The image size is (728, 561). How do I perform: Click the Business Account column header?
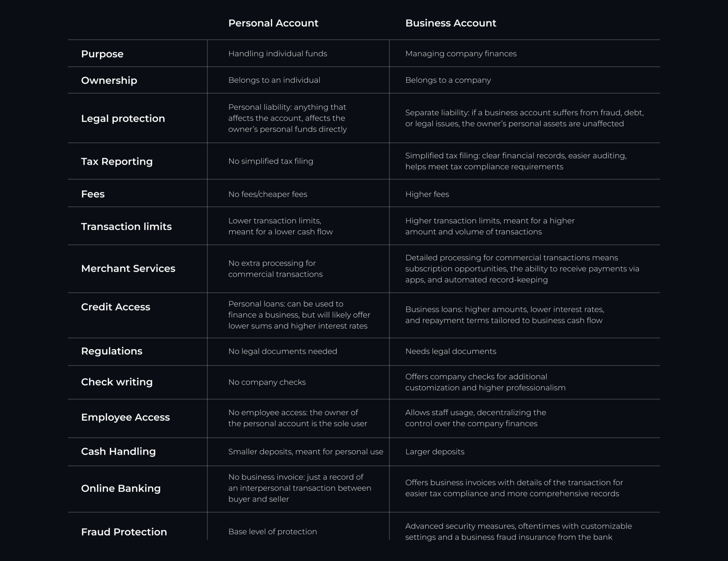click(x=450, y=23)
